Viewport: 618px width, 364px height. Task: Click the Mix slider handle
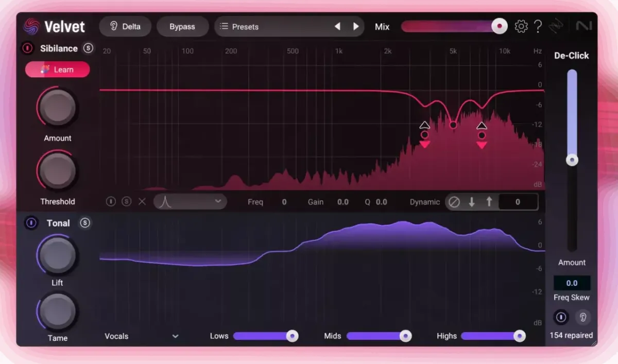pos(499,26)
